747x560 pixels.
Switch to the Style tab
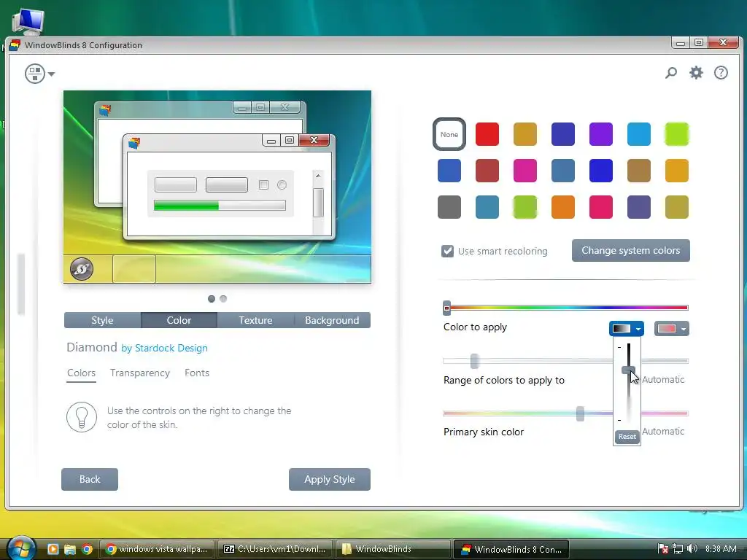tap(102, 320)
